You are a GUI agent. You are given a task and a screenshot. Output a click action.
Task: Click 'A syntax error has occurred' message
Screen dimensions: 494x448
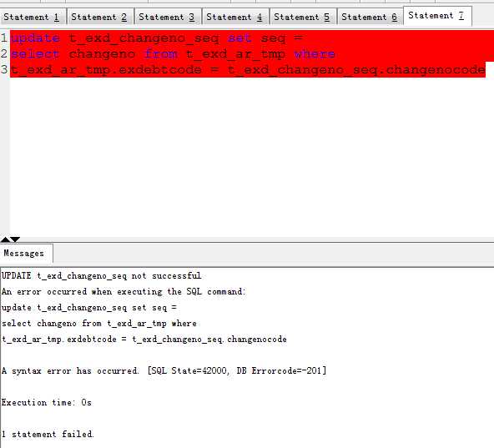point(164,370)
